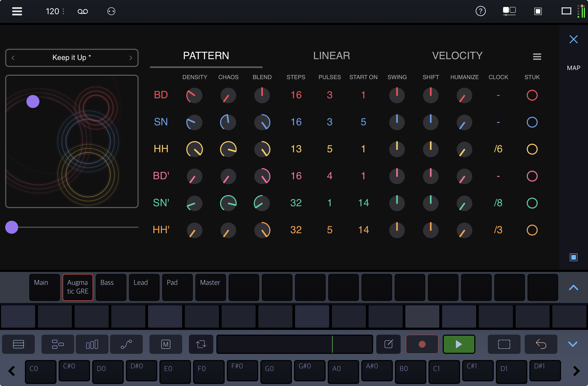The width and height of the screenshot is (588, 386).
Task: Tap the M MIDI panel icon
Action: (x=166, y=344)
